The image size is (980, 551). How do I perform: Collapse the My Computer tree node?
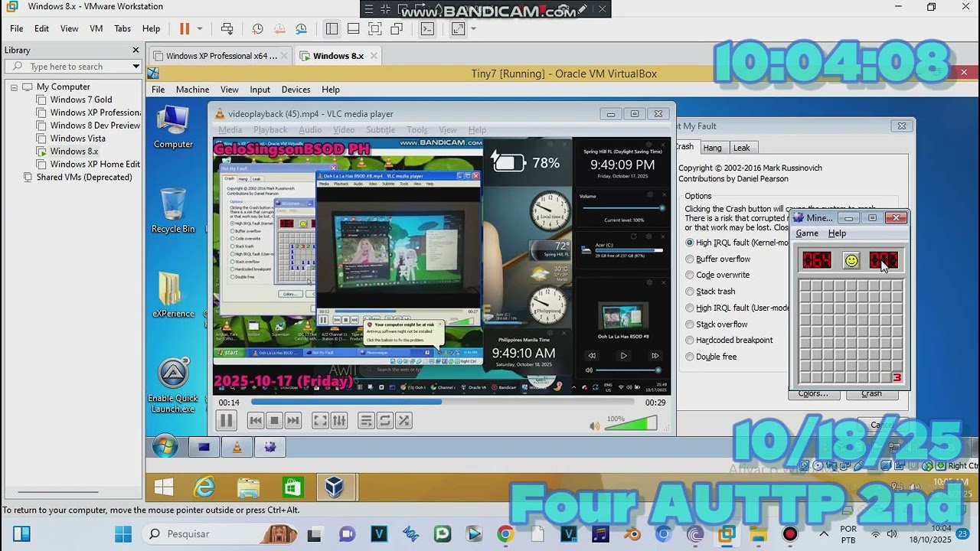[14, 87]
